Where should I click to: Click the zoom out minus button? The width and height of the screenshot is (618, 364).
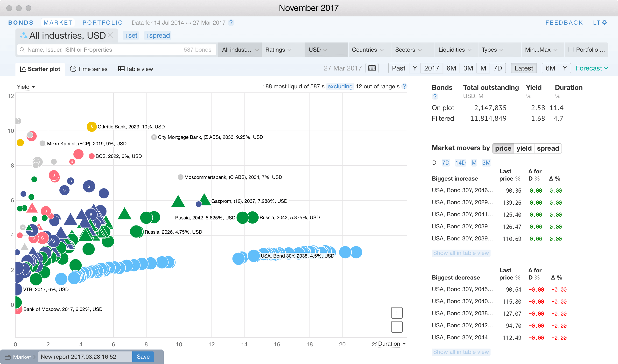[x=397, y=327]
